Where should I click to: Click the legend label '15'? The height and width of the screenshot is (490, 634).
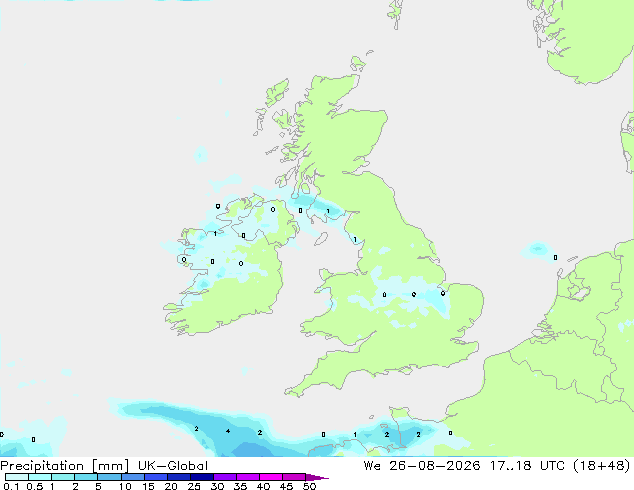click(x=148, y=486)
